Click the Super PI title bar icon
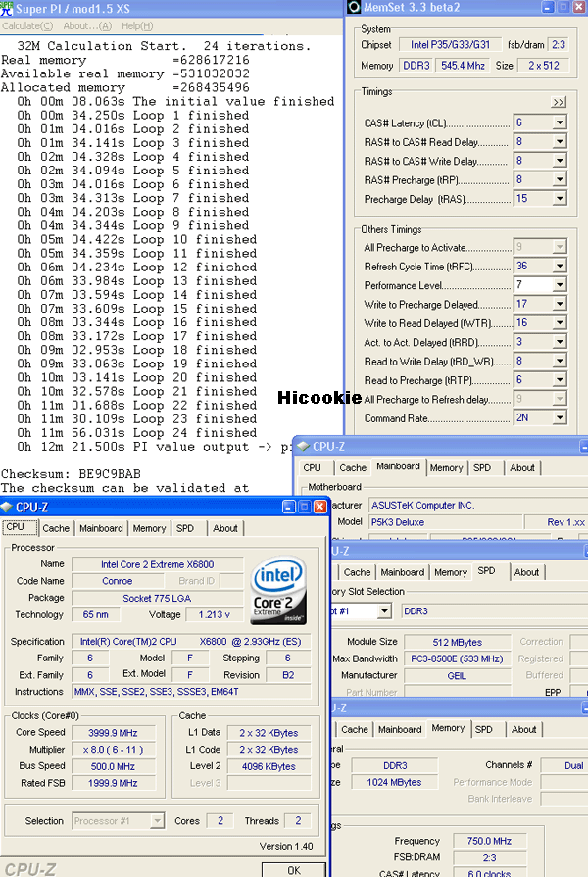This screenshot has width=588, height=877. pyautogui.click(x=7, y=8)
